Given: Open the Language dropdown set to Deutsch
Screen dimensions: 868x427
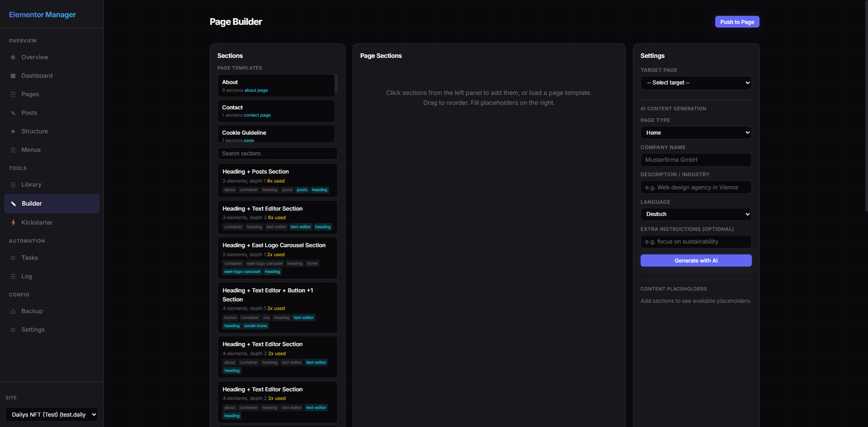Looking at the screenshot, I should pos(696,214).
